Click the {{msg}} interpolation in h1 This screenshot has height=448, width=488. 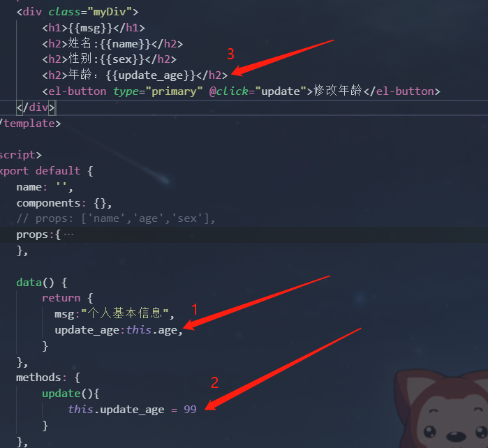click(91, 28)
